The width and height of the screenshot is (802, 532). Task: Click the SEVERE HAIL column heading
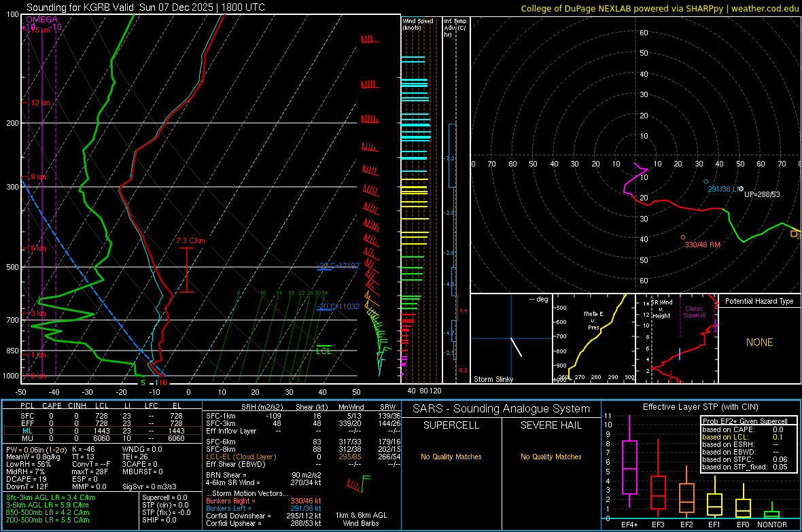[x=551, y=425]
